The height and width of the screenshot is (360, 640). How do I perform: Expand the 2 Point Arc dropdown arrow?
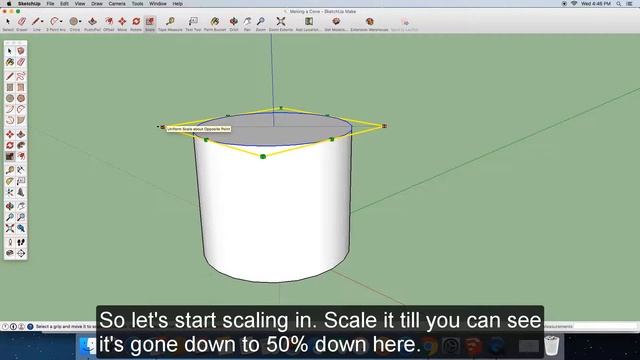tap(61, 21)
